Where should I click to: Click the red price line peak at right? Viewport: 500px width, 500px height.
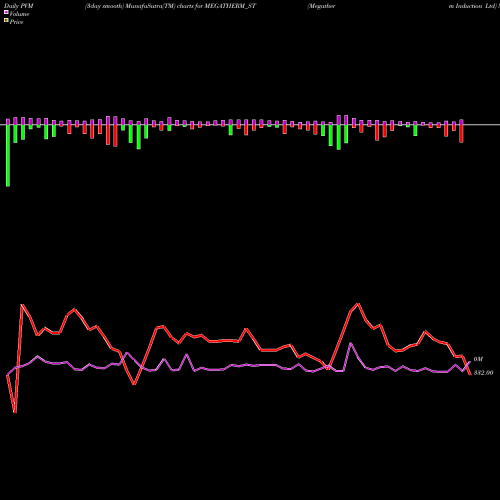point(358,304)
